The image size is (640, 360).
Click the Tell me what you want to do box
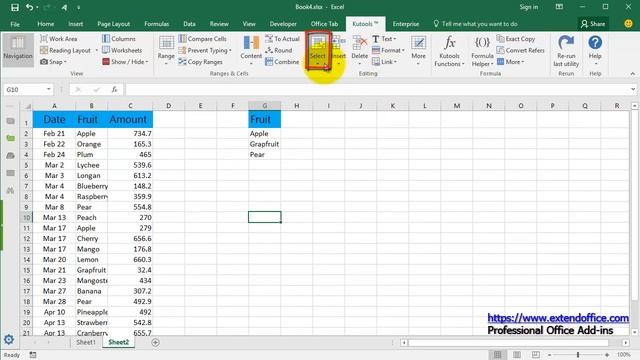tap(476, 24)
